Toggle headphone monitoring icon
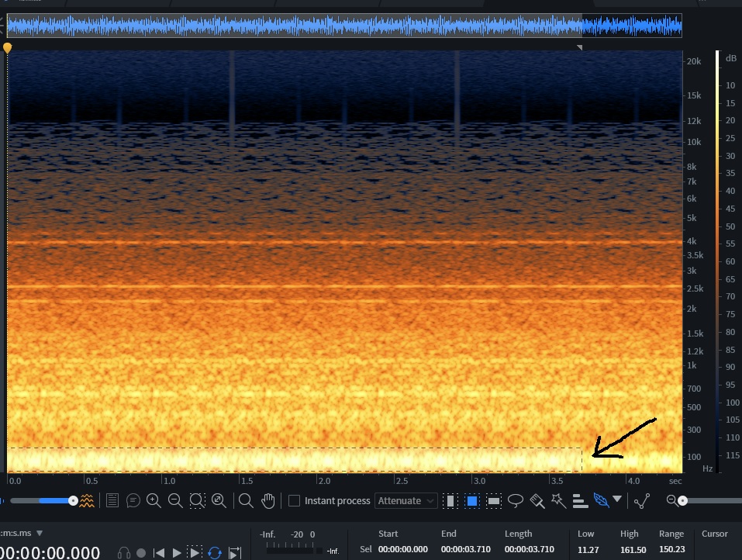Image resolution: width=742 pixels, height=560 pixels. (x=124, y=552)
